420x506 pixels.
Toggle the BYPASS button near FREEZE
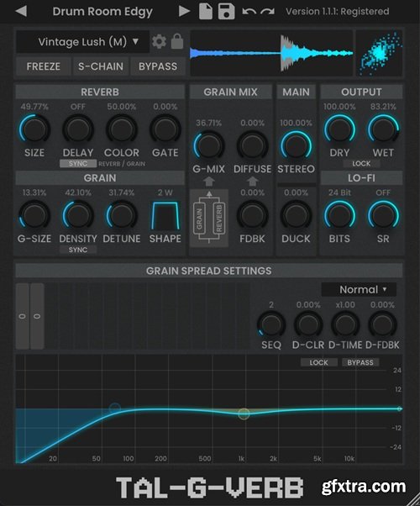158,66
